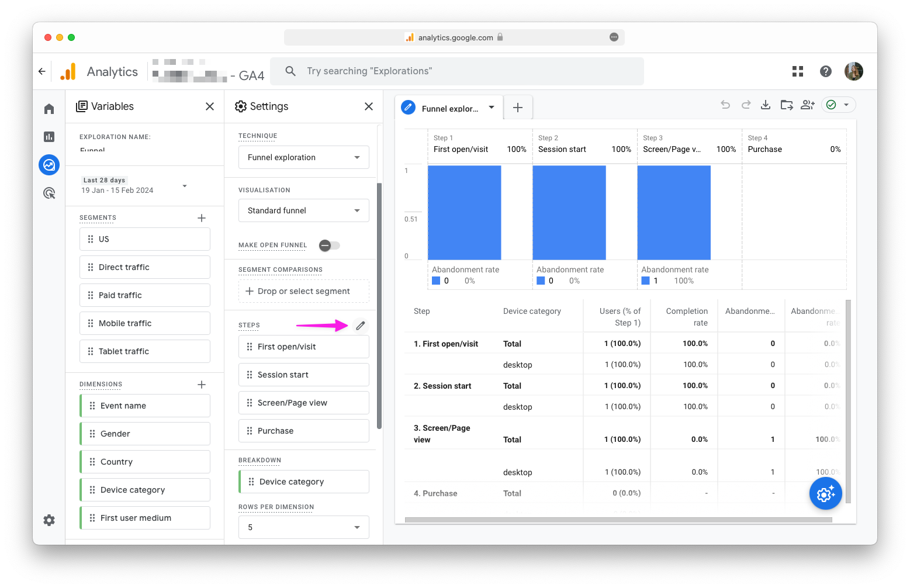Click the table horizontal scrollbar

point(618,520)
